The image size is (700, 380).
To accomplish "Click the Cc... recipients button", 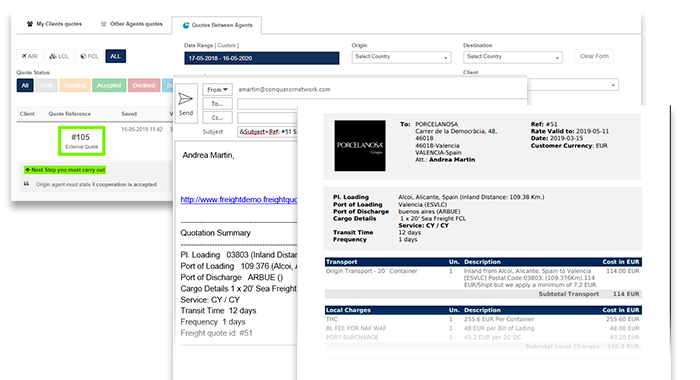I will [217, 117].
